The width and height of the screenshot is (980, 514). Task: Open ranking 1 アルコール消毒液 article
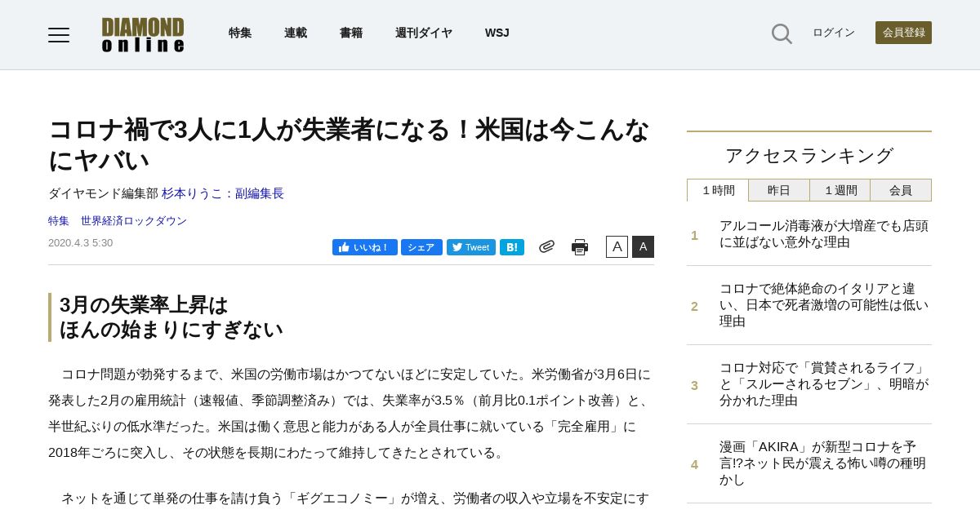pyautogui.click(x=824, y=234)
